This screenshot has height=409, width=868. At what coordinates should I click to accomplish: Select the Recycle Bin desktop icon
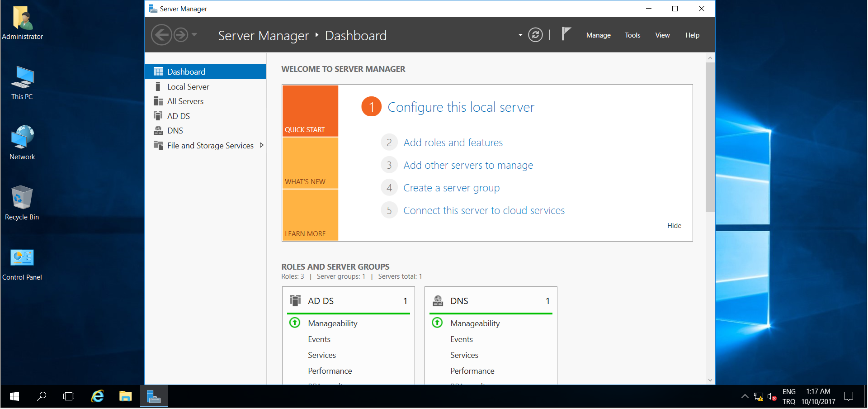click(22, 203)
